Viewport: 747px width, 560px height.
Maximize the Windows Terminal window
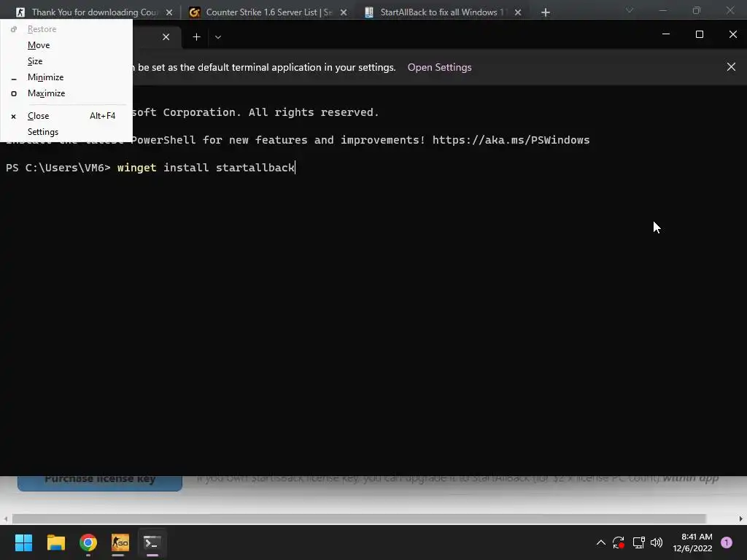pyautogui.click(x=700, y=34)
